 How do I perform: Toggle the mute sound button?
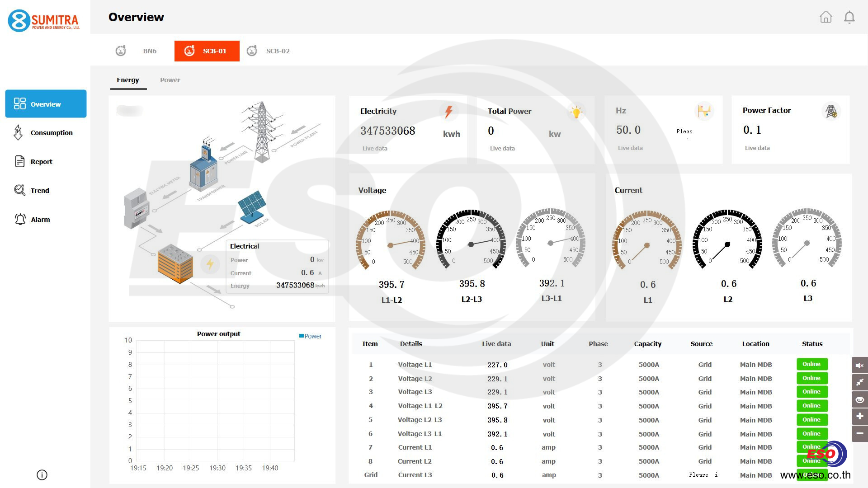click(859, 365)
